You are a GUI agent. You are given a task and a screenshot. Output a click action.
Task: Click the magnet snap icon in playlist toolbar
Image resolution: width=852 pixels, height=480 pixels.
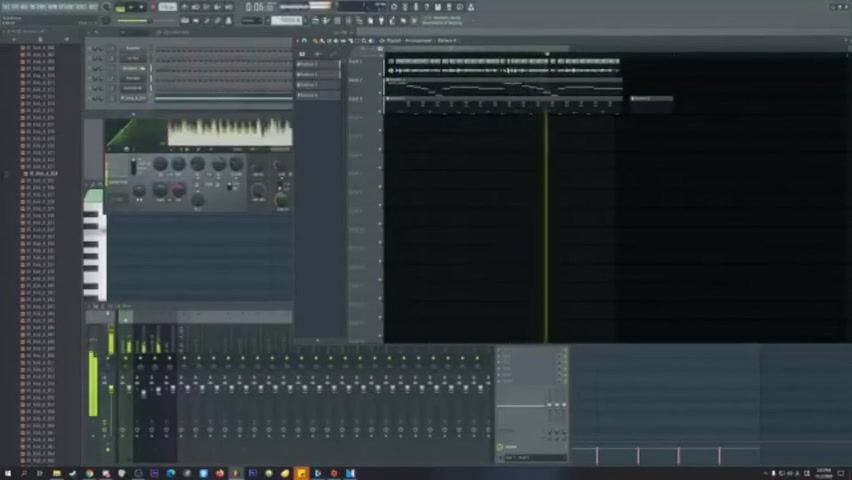(305, 41)
